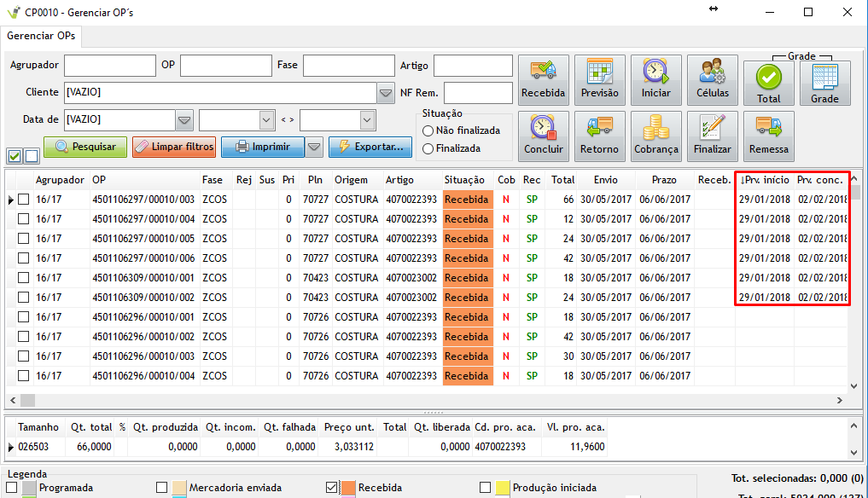The width and height of the screenshot is (868, 498).
Task: Open the Data de dropdown
Action: click(x=184, y=119)
